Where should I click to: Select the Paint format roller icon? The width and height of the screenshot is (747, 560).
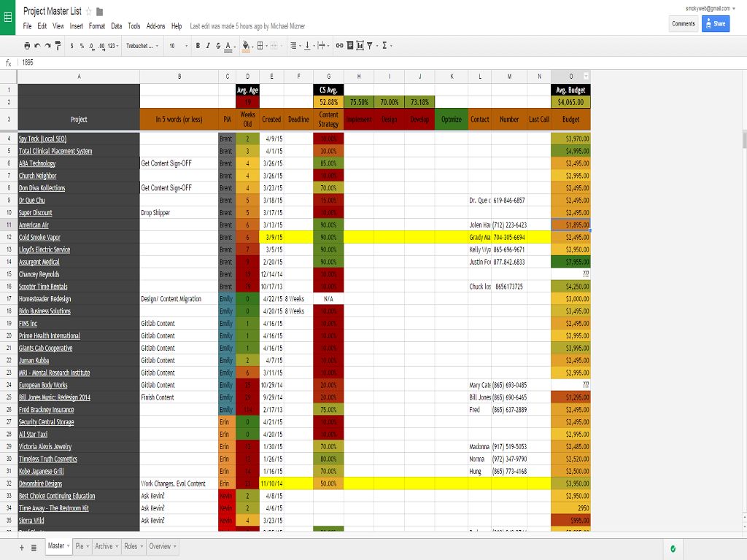click(58, 46)
